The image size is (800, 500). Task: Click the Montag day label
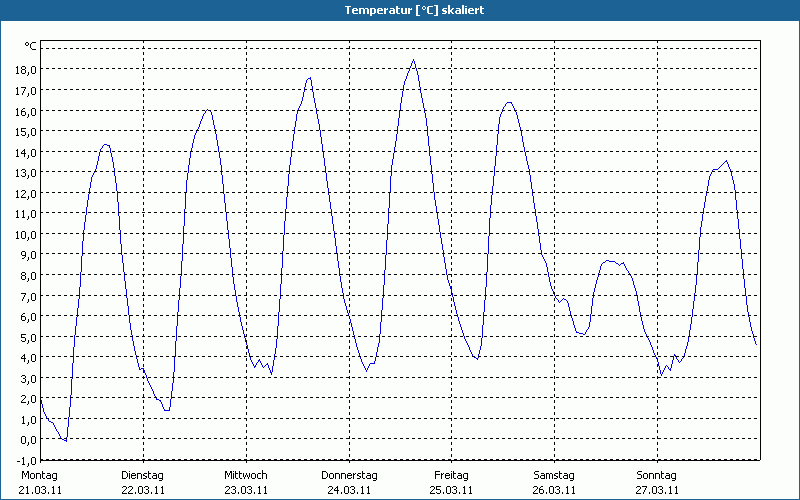(x=39, y=476)
